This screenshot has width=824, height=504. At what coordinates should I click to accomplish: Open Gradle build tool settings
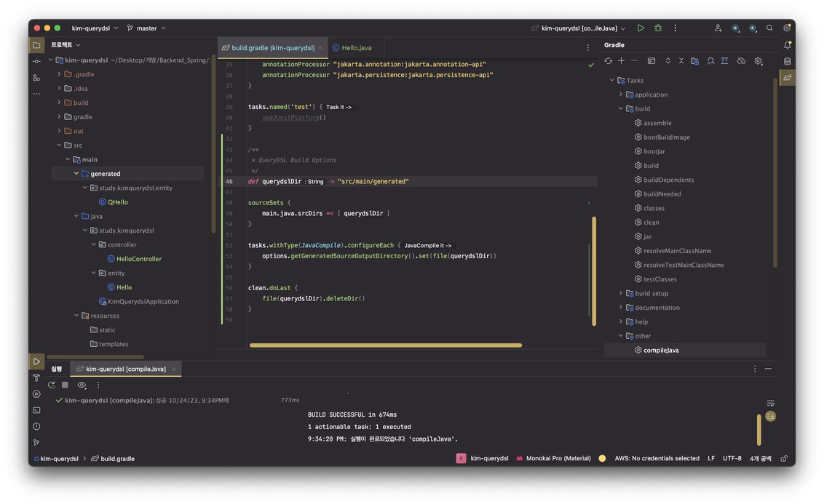click(x=758, y=61)
